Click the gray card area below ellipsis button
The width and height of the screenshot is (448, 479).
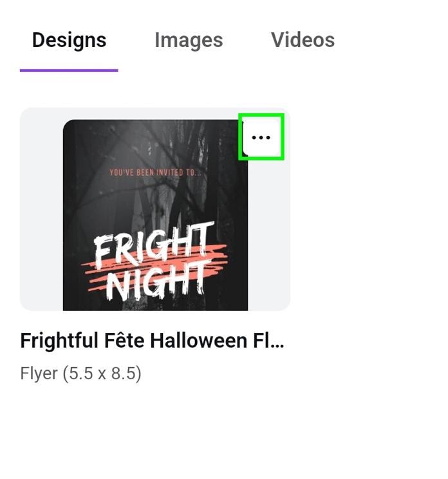tap(269, 234)
